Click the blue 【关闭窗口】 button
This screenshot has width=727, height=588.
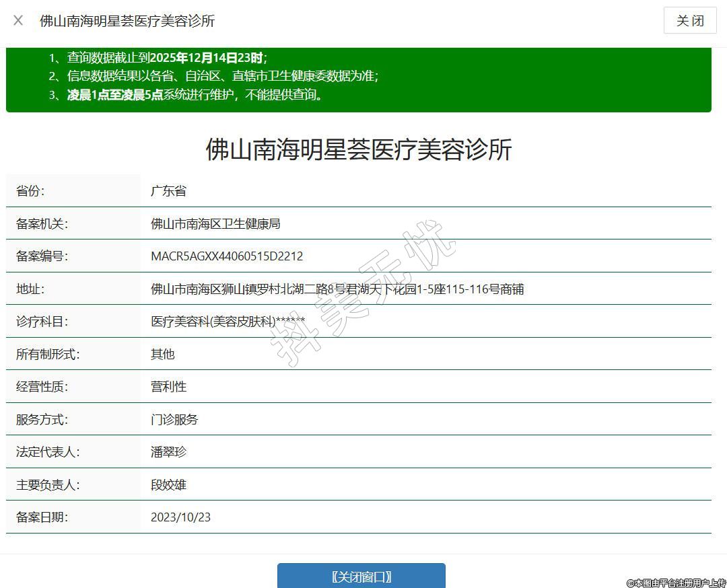(361, 577)
